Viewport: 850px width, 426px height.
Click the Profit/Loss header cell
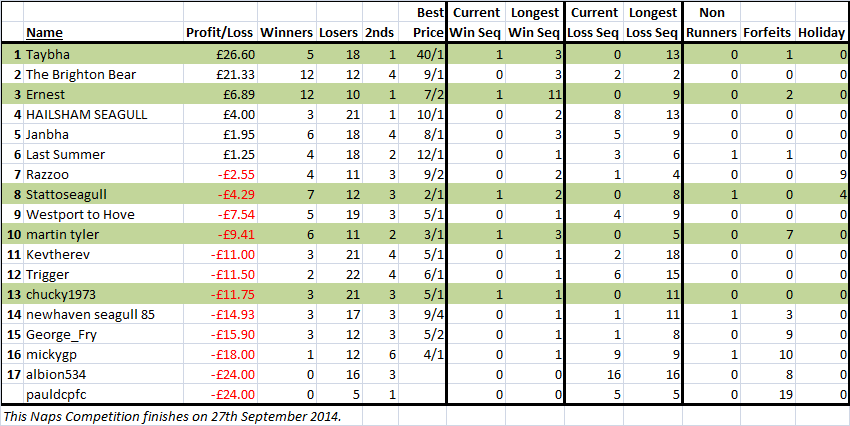(x=220, y=33)
